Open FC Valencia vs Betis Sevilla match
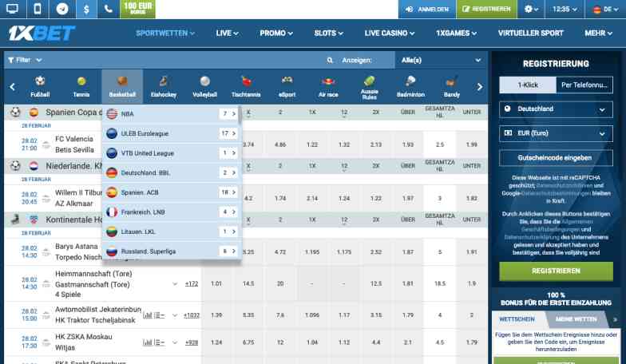The width and height of the screenshot is (626, 364). (x=74, y=144)
